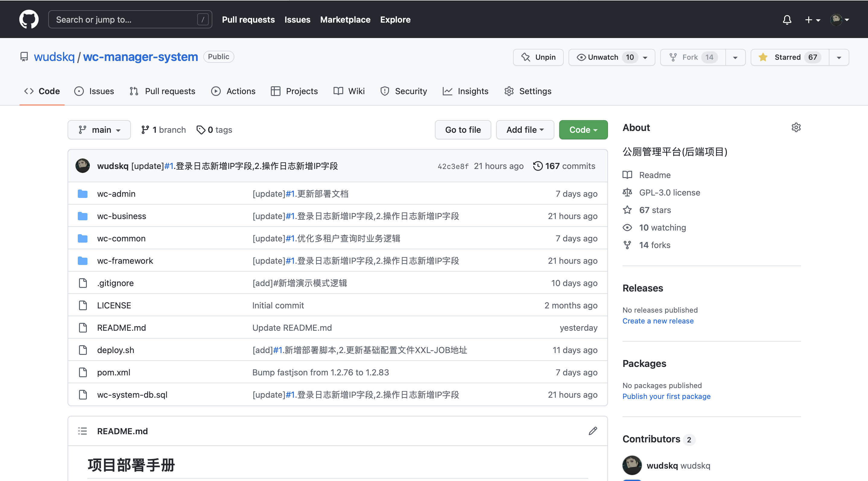The image size is (868, 481).
Task: Open the LICENSE file
Action: [x=114, y=305]
